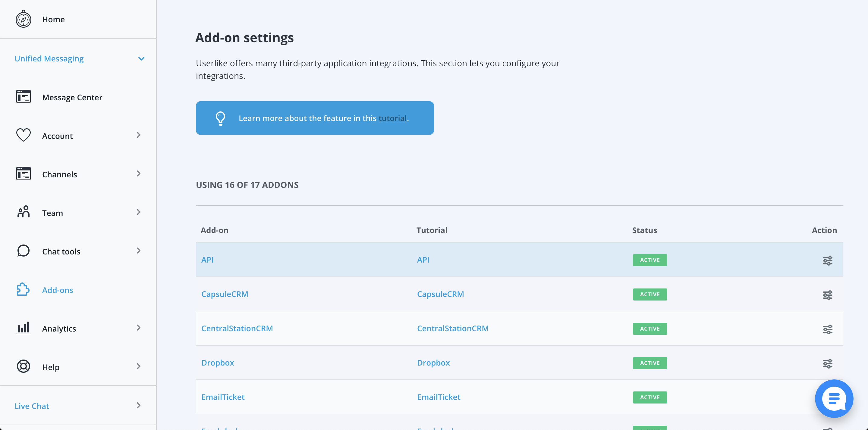The width and height of the screenshot is (868, 430).
Task: Click the Chat tools speech bubble icon
Action: pos(23,251)
